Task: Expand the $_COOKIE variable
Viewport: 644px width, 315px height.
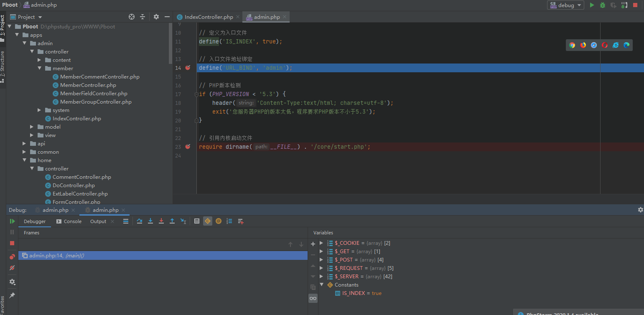Action: coord(321,243)
